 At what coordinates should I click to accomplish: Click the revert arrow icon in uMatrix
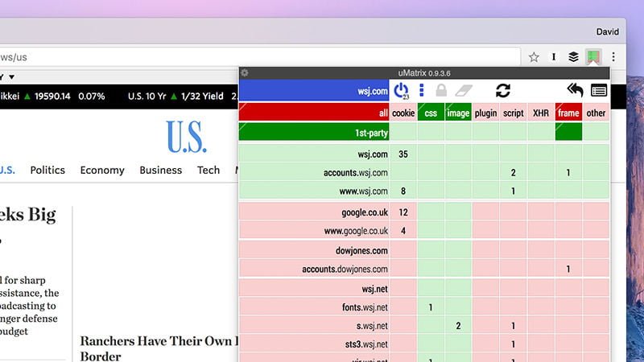[575, 90]
